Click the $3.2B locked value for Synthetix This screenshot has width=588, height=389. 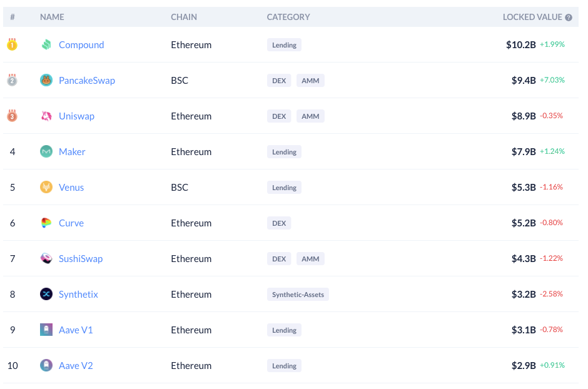(x=524, y=294)
